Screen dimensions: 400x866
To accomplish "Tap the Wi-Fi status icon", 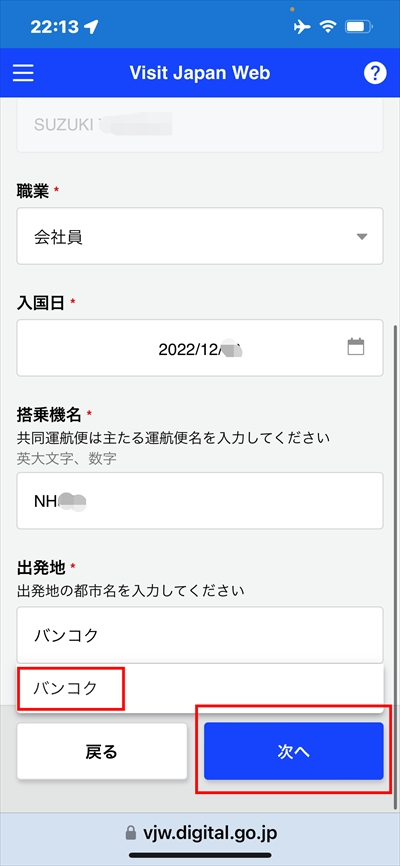I will pyautogui.click(x=328, y=27).
